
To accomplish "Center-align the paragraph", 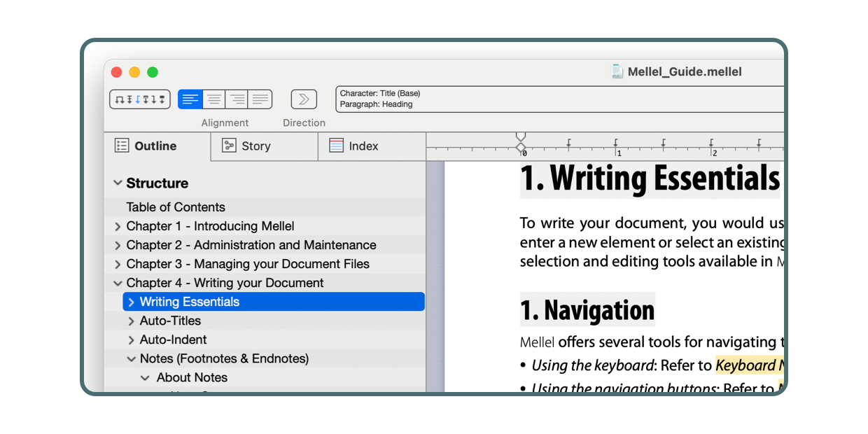I will click(214, 99).
